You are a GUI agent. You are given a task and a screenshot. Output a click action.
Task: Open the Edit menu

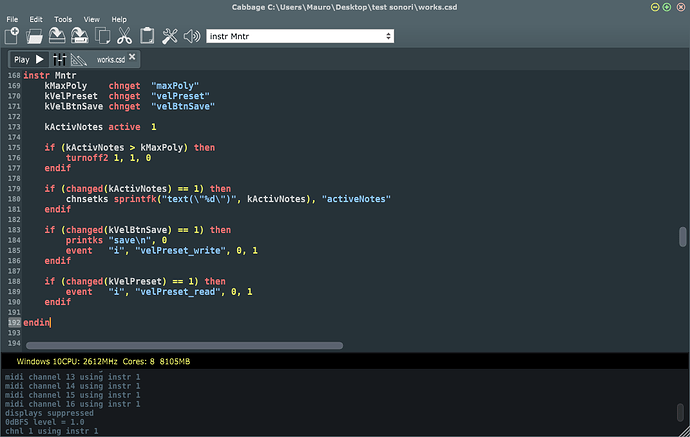tap(36, 19)
